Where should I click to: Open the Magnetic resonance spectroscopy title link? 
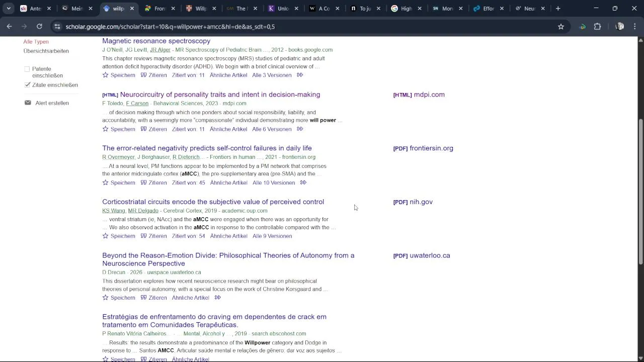click(156, 41)
